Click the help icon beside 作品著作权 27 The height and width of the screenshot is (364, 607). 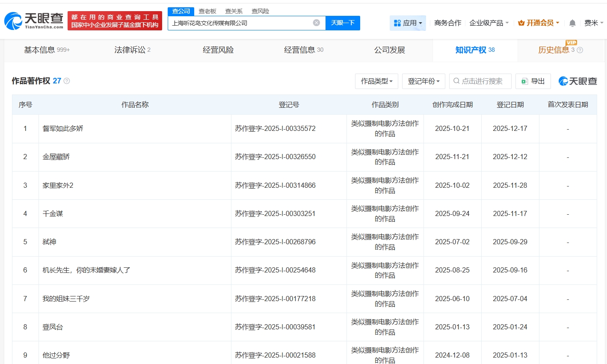[x=67, y=81]
